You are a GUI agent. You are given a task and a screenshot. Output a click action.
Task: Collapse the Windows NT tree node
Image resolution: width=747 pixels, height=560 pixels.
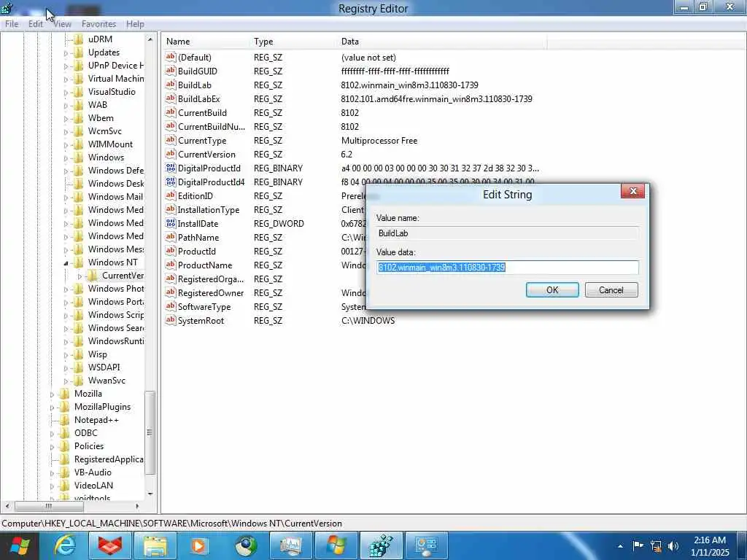[x=66, y=262]
